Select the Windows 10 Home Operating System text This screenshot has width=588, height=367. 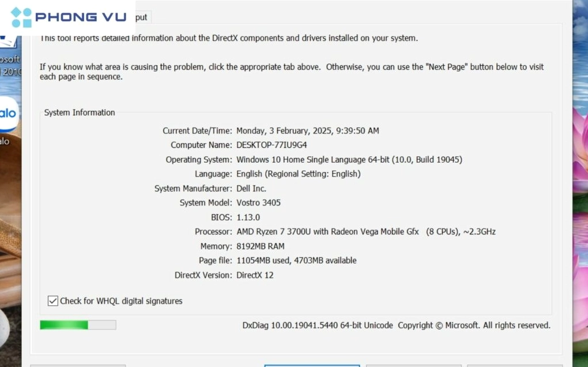coord(349,159)
